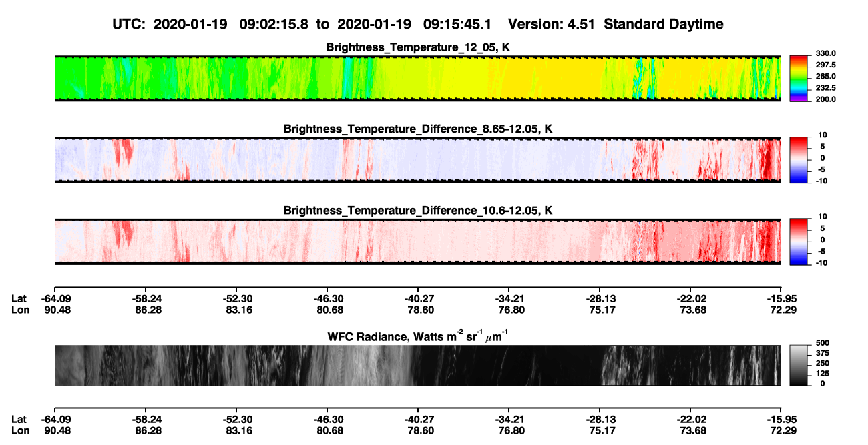
Task: Click the 8.65-12.05 difference image strip
Action: click(418, 159)
